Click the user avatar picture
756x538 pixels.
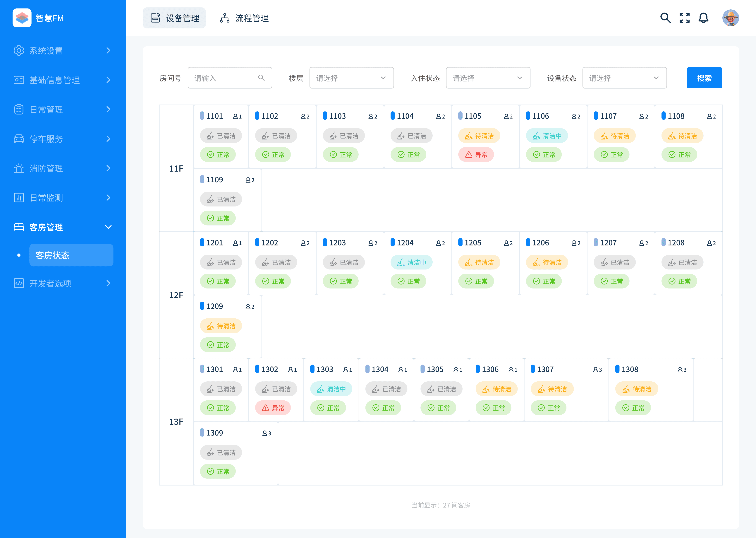(x=731, y=18)
